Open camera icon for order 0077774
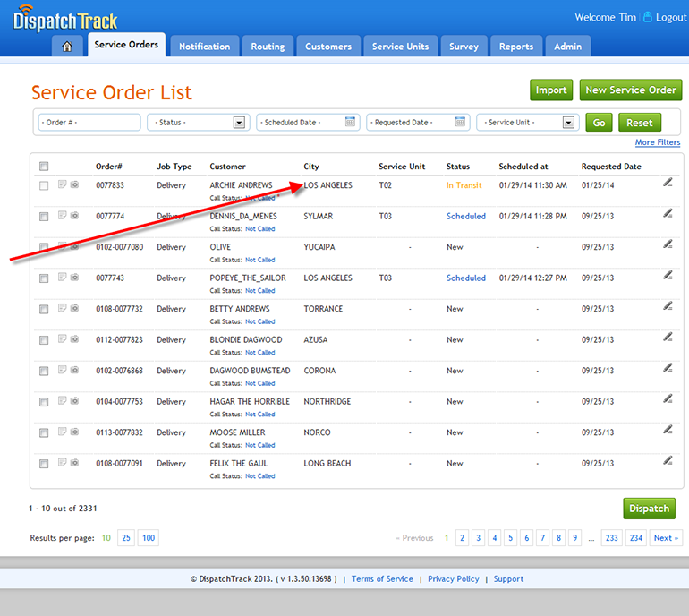Image resolution: width=689 pixels, height=616 pixels. pos(74,216)
